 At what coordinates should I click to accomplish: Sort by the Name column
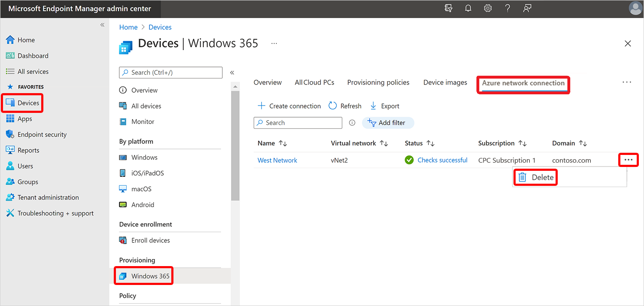pyautogui.click(x=272, y=143)
